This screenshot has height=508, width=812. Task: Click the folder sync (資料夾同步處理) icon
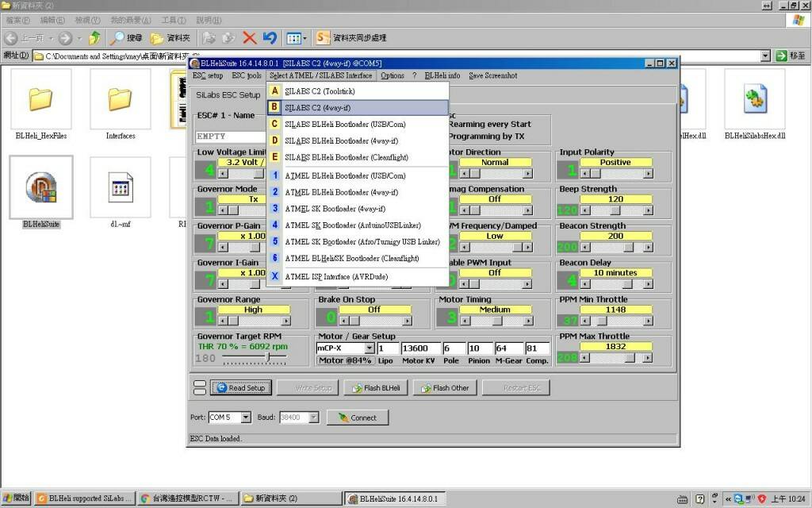click(323, 38)
